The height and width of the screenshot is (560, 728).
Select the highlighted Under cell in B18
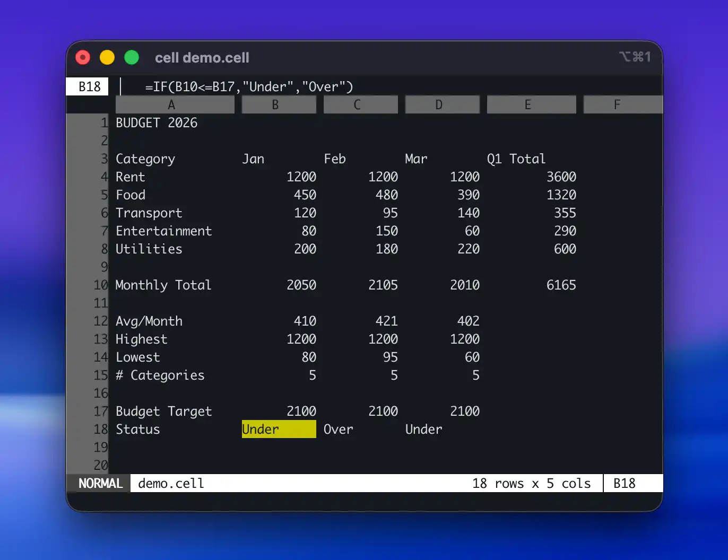pos(279,429)
